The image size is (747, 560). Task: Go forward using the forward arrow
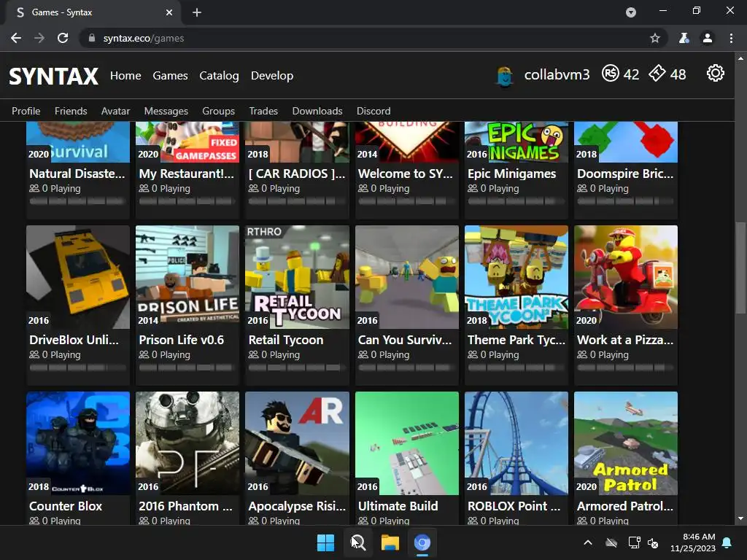pyautogui.click(x=39, y=38)
